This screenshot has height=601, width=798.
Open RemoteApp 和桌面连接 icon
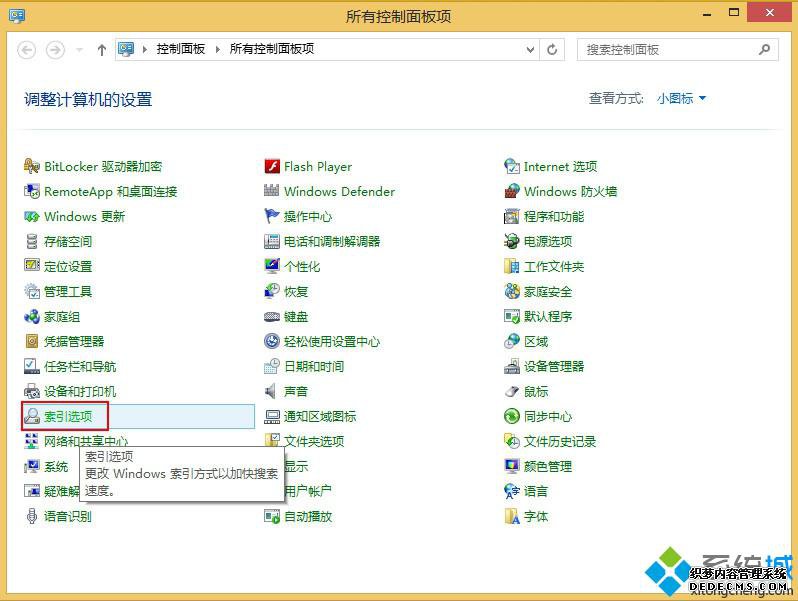point(32,191)
